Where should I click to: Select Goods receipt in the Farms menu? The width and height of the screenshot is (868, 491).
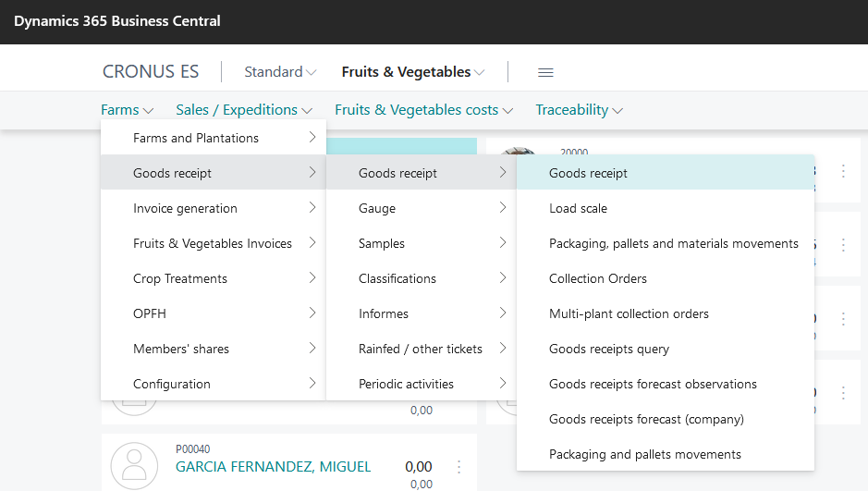(x=214, y=173)
